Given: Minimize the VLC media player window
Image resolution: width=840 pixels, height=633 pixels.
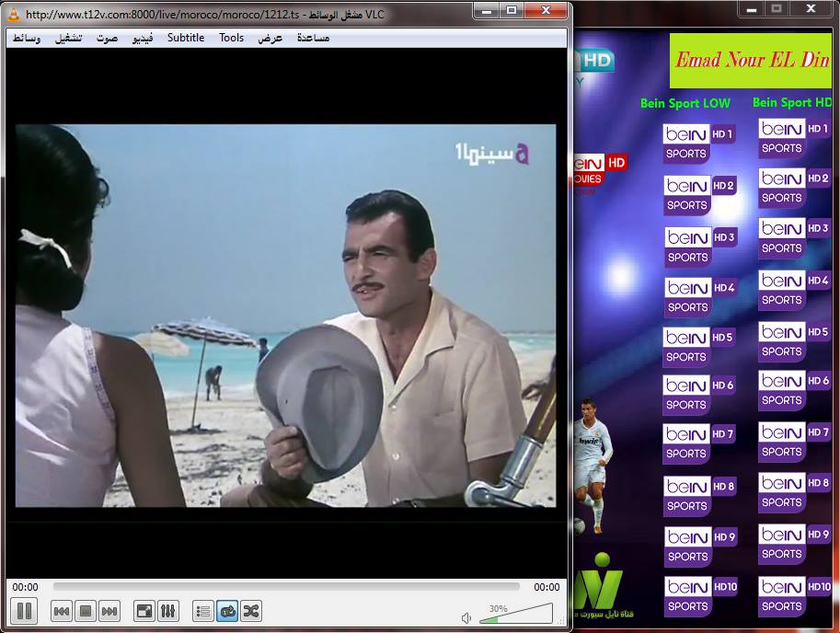Looking at the screenshot, I should click(x=487, y=11).
